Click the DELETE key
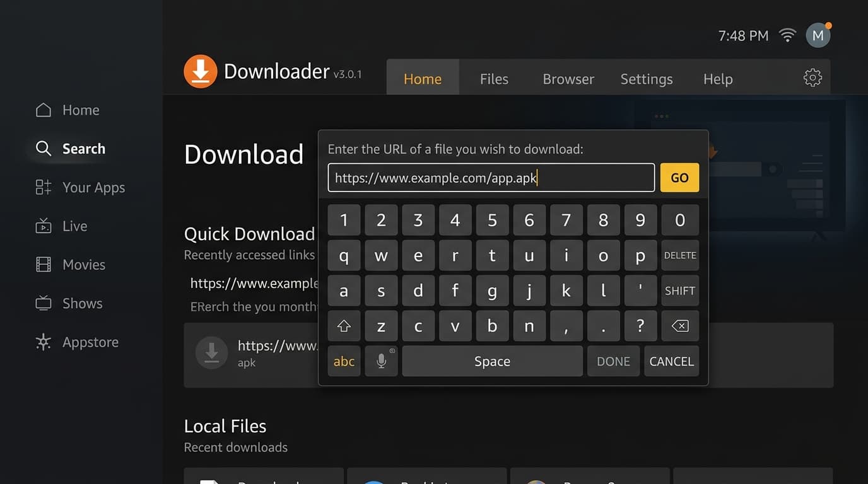This screenshot has width=868, height=484. tap(680, 255)
